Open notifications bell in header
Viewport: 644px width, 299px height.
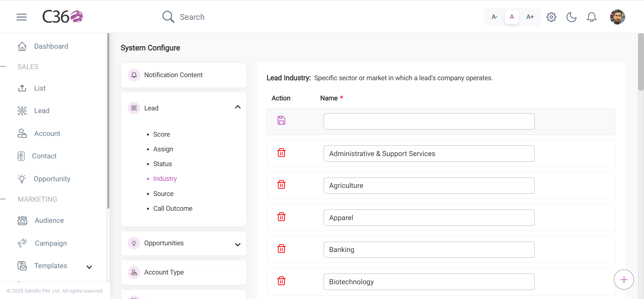click(592, 17)
